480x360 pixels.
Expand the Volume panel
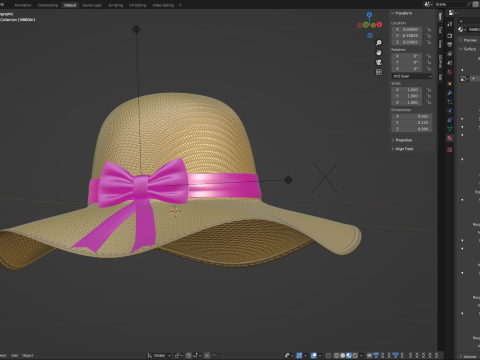click(x=468, y=356)
